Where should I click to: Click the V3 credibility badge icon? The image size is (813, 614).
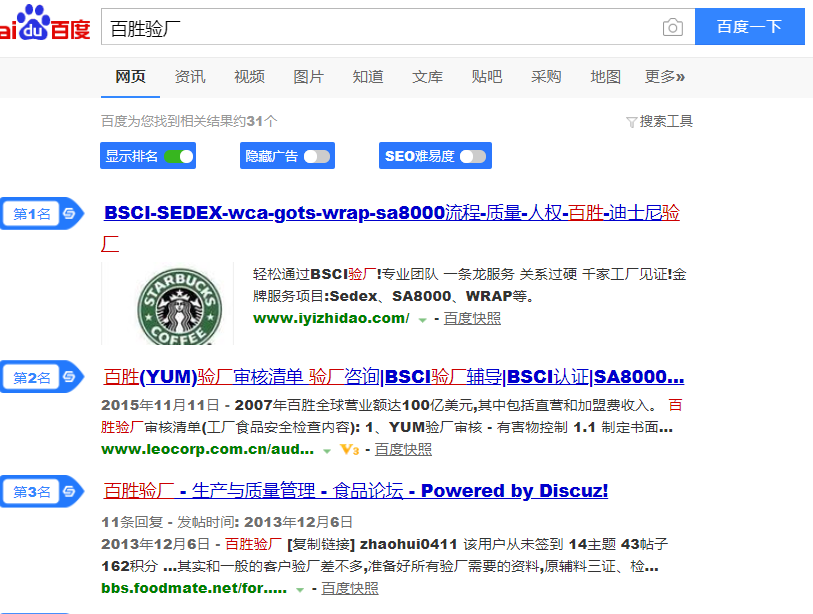(349, 450)
